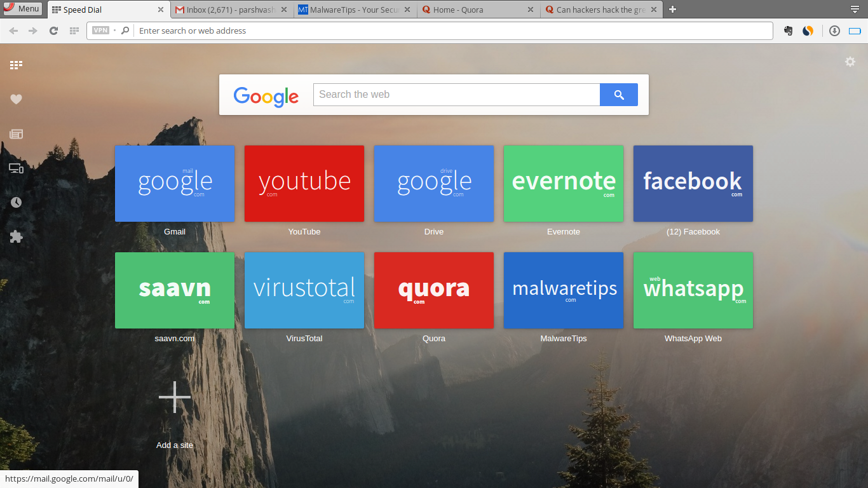Screen dimensions: 868x488
Task: Toggle the battery saver icon
Action: pyautogui.click(x=855, y=30)
